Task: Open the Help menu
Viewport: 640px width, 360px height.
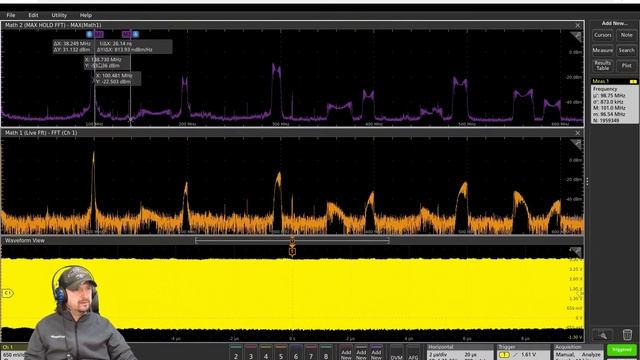Action: click(x=85, y=15)
